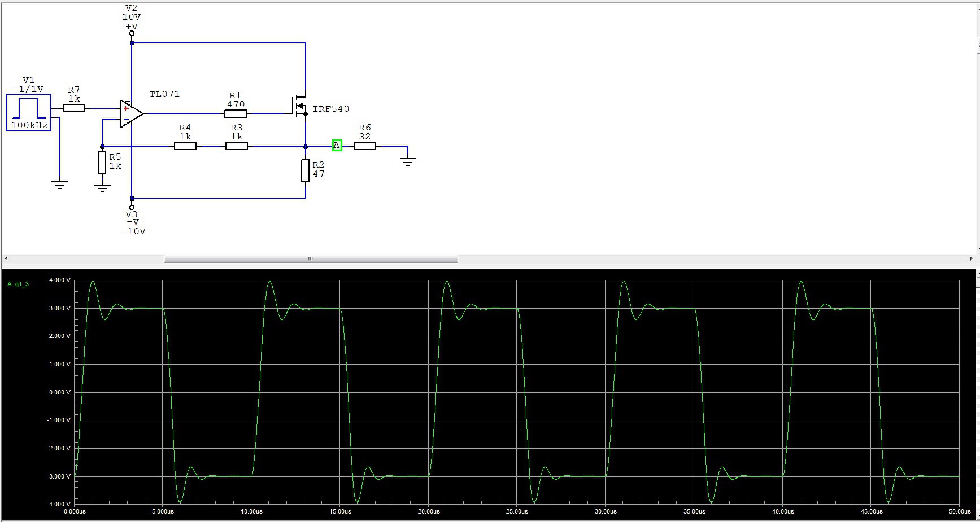Click the 'IRF540' part label

pyautogui.click(x=331, y=109)
